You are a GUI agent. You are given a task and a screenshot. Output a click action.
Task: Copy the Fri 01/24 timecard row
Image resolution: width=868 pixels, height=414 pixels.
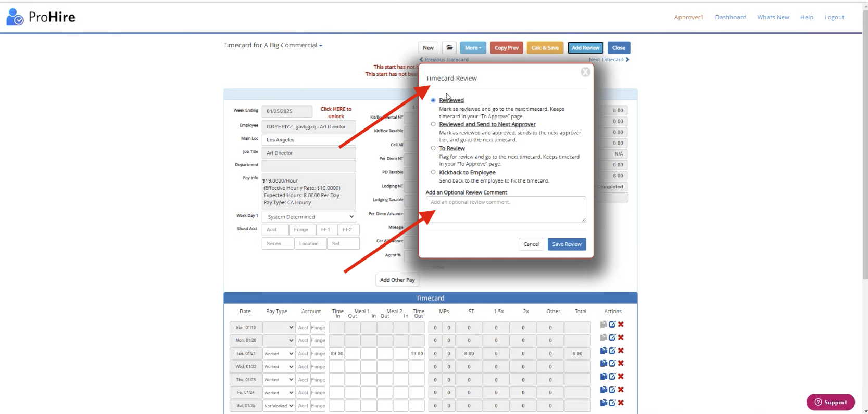click(x=603, y=390)
